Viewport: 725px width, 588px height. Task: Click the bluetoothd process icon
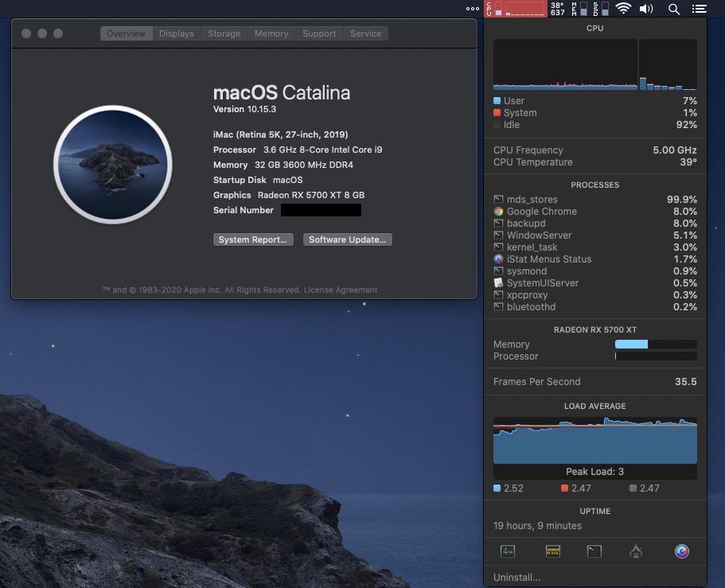coord(498,306)
